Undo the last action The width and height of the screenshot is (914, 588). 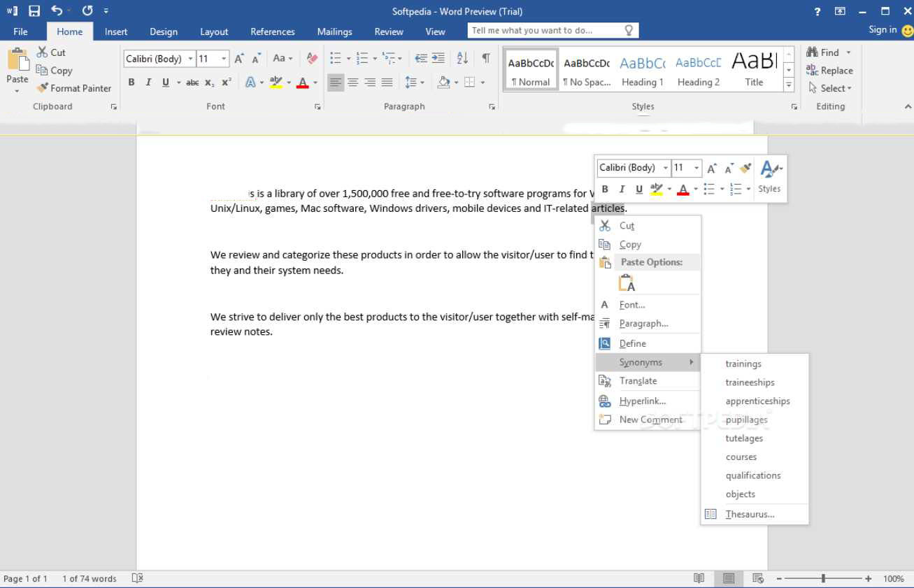[x=57, y=10]
